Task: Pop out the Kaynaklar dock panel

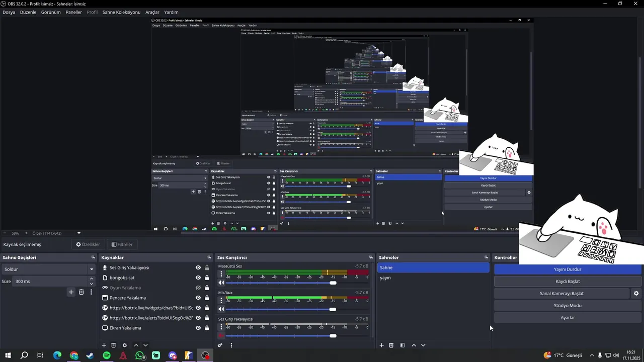Action: pyautogui.click(x=209, y=257)
